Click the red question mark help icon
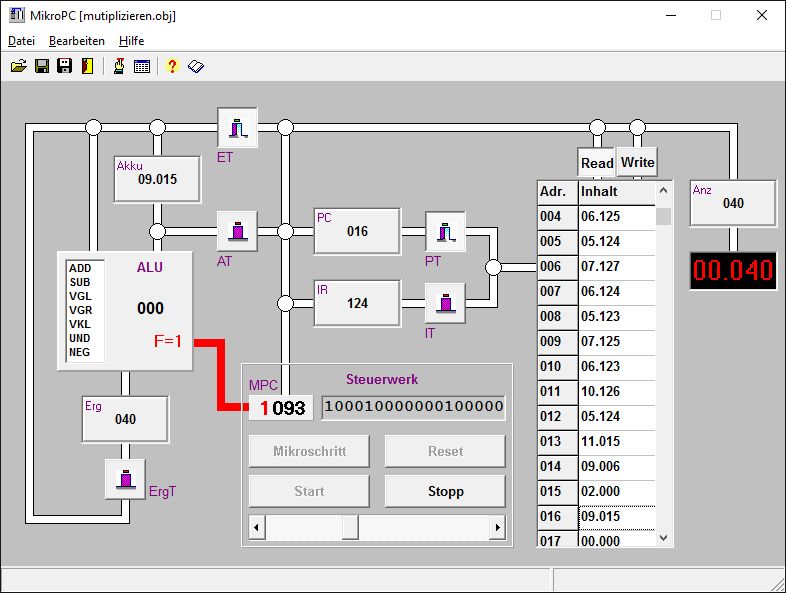 (172, 67)
